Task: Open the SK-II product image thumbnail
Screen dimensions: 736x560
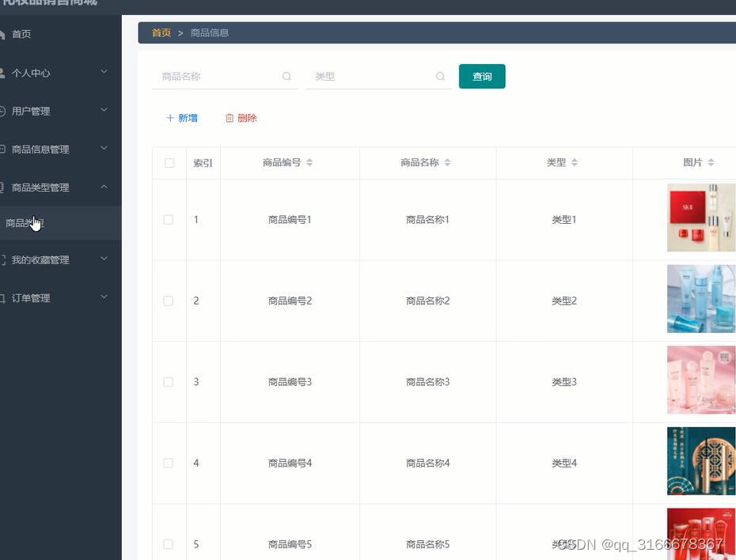Action: (701, 218)
